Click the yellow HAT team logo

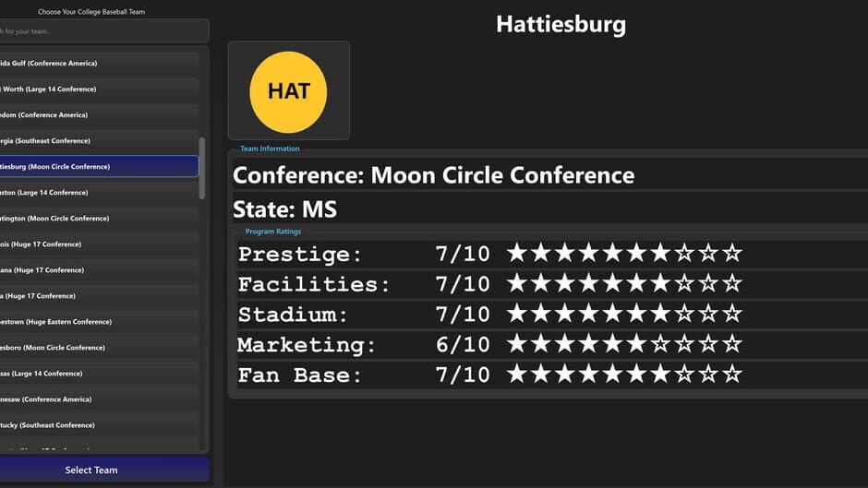click(x=288, y=91)
